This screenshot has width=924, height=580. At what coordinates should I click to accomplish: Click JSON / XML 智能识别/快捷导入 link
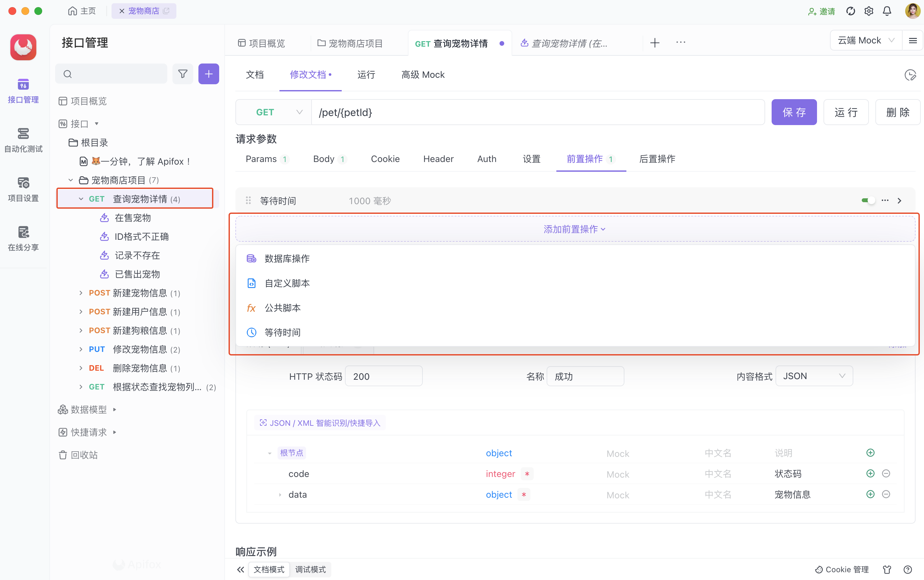click(320, 423)
